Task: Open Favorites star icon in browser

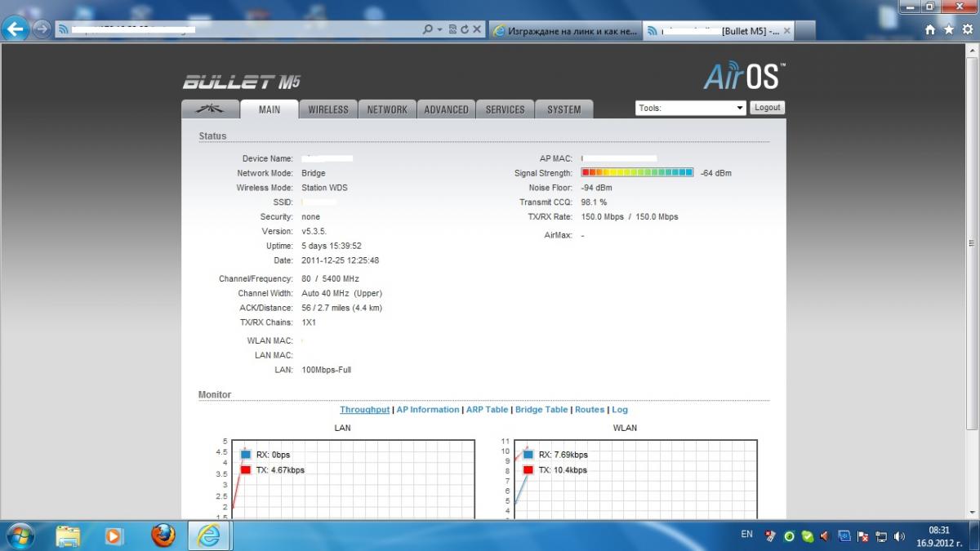Action: click(x=948, y=29)
